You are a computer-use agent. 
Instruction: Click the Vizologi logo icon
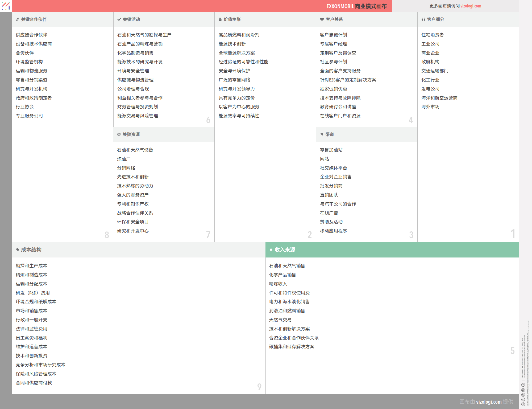[6, 6]
